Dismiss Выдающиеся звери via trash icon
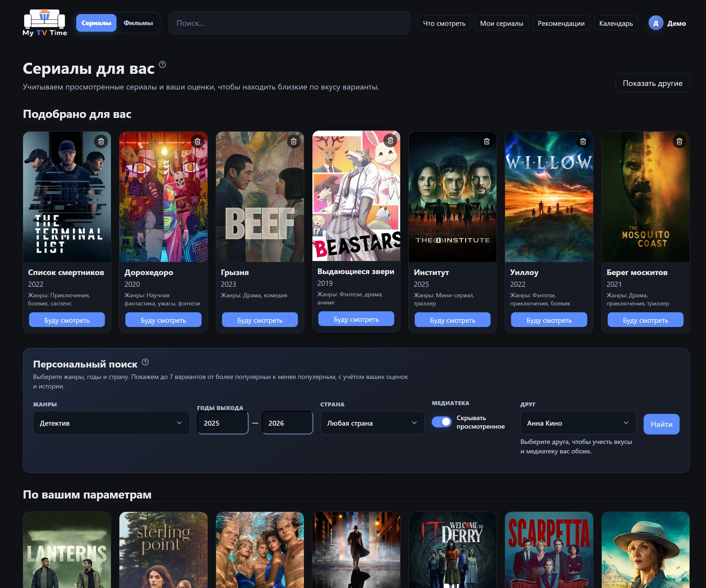The image size is (706, 588). click(x=390, y=140)
